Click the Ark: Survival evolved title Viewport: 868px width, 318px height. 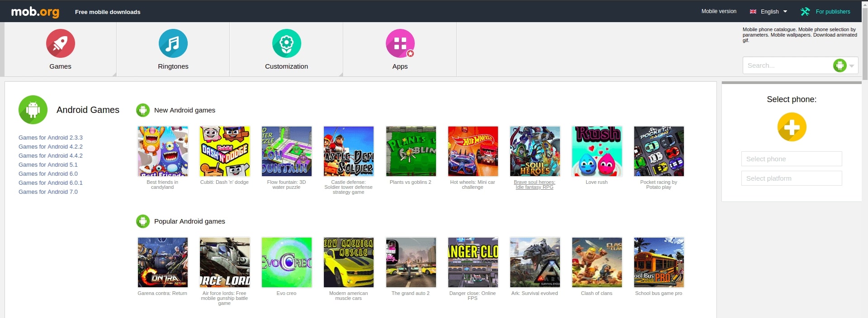coord(535,294)
